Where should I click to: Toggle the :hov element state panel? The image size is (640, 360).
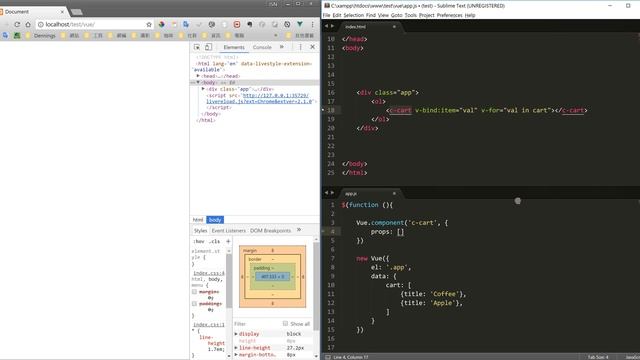coord(199,242)
